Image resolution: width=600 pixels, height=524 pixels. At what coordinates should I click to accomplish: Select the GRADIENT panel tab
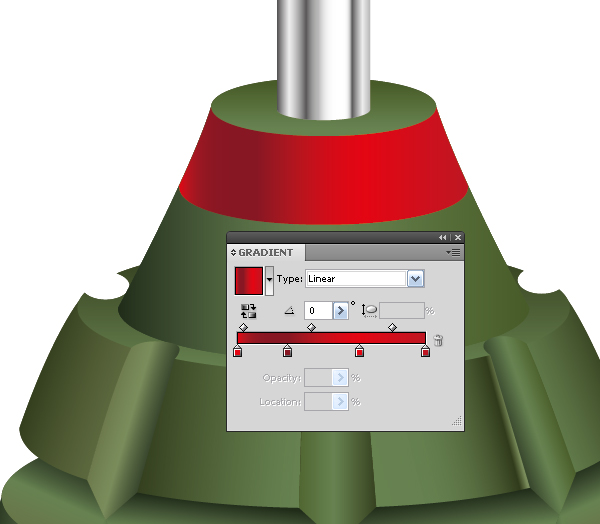pos(266,253)
